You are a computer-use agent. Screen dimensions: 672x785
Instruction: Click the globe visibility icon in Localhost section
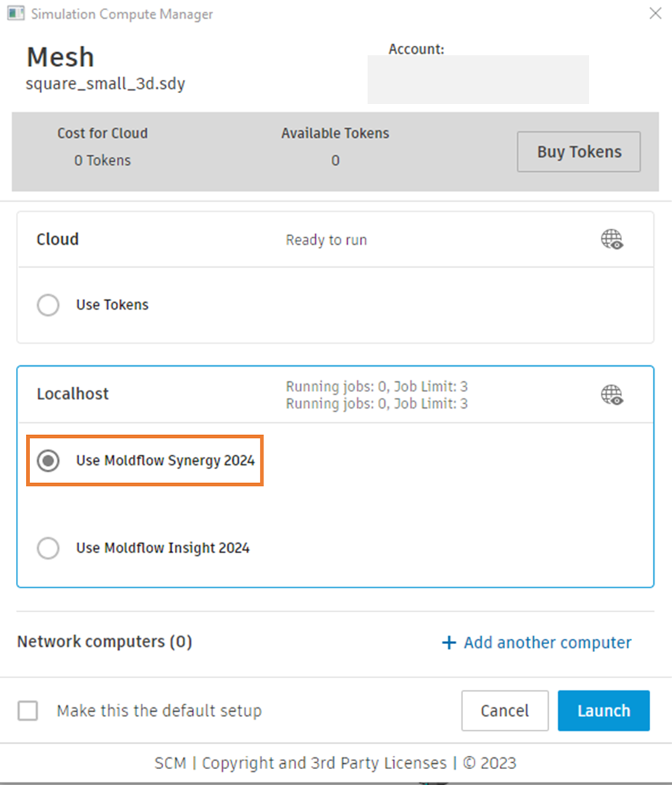pyautogui.click(x=612, y=394)
